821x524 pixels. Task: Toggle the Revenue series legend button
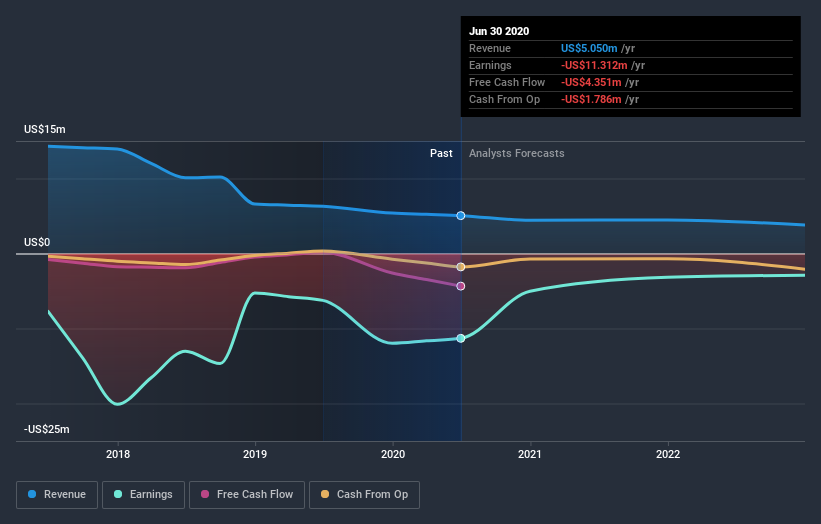pos(57,495)
